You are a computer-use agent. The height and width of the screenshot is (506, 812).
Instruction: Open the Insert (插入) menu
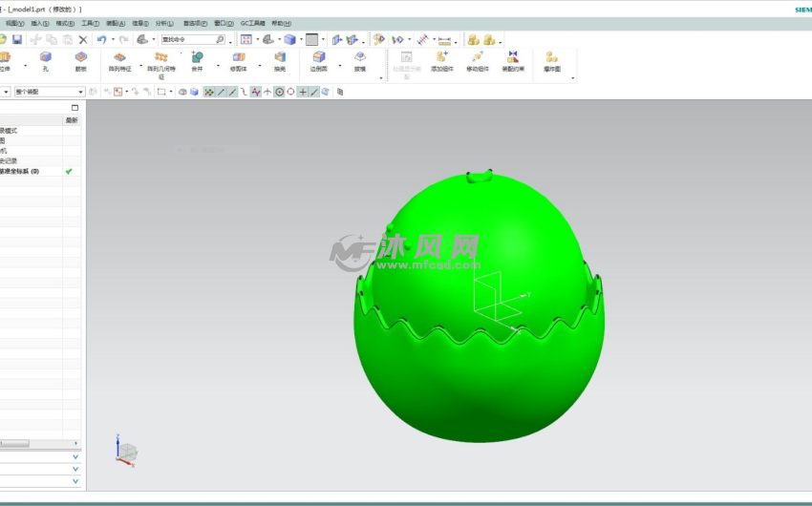38,22
